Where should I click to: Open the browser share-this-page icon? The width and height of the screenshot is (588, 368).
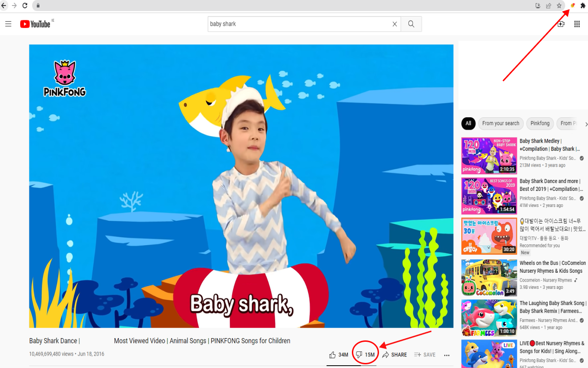click(x=548, y=6)
